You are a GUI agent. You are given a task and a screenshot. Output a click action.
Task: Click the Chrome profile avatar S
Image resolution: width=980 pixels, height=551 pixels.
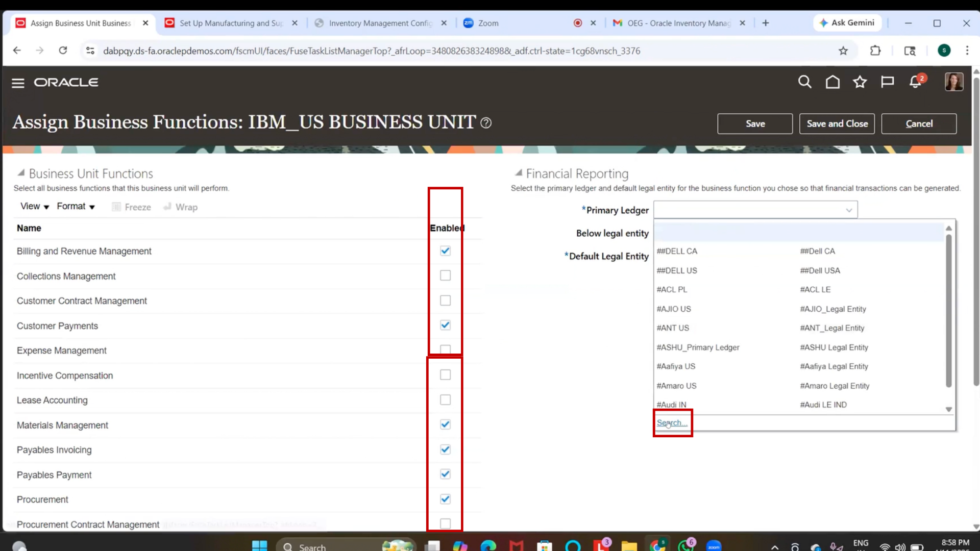click(944, 51)
